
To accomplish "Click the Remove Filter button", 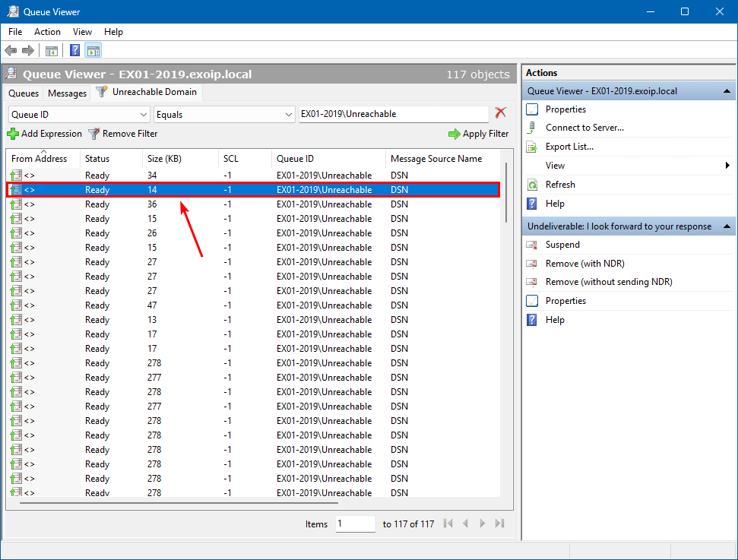I will (123, 134).
